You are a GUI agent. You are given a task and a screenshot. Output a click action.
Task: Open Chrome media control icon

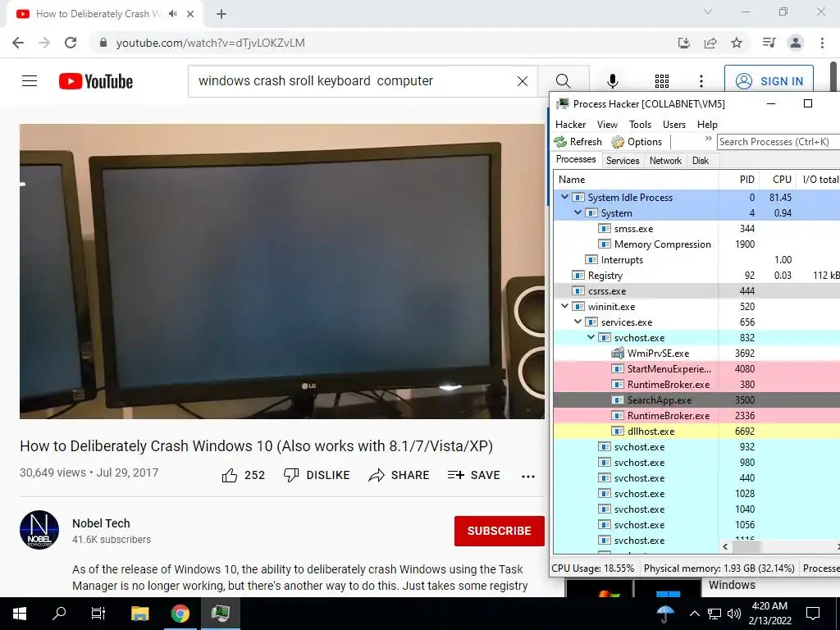click(x=769, y=43)
